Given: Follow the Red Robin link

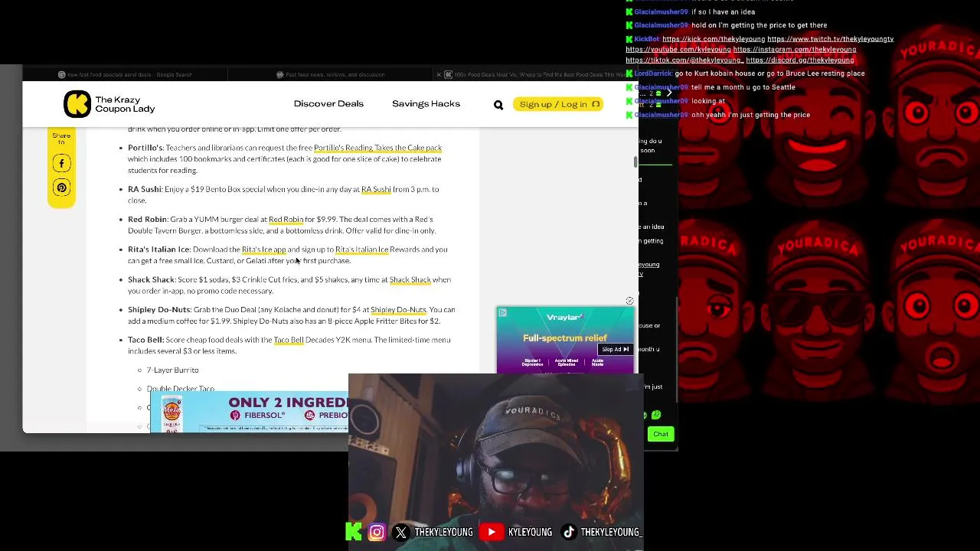Looking at the screenshot, I should click(x=286, y=220).
